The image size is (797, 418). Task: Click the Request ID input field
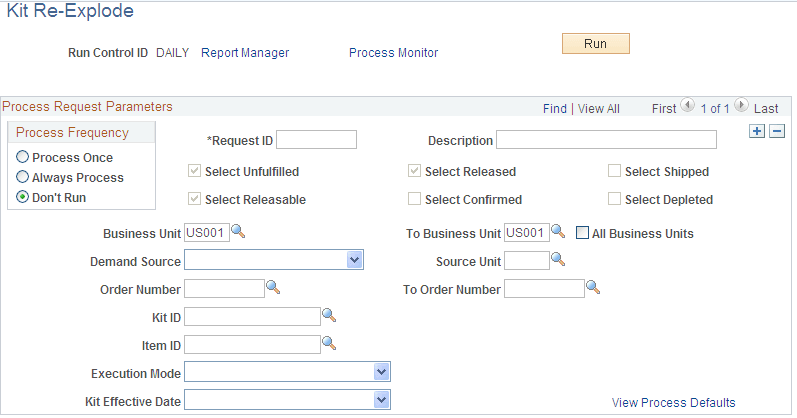(x=316, y=140)
